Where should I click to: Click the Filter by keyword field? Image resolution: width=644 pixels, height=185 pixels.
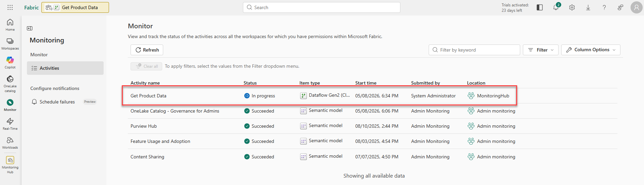click(474, 50)
